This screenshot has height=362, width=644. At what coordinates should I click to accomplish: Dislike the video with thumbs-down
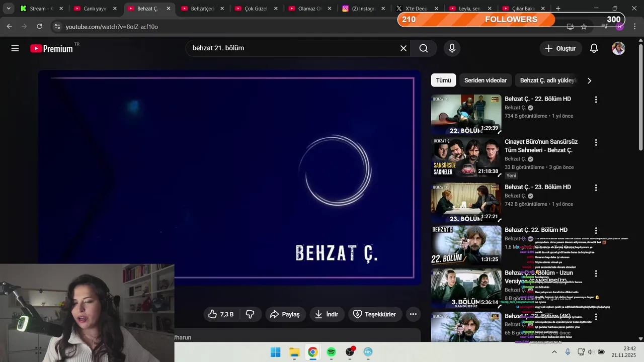pos(250,314)
